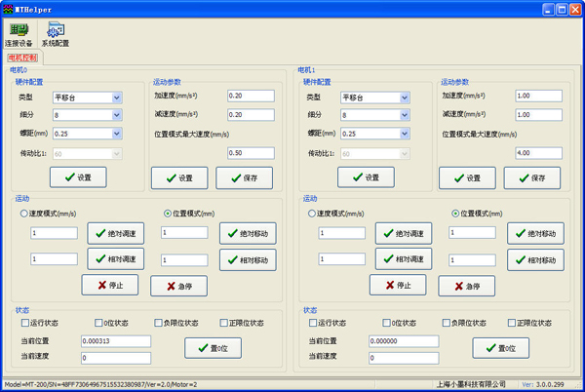Select 电机0 速度模式 radio button
Screen dimensions: 585x392
point(25,213)
